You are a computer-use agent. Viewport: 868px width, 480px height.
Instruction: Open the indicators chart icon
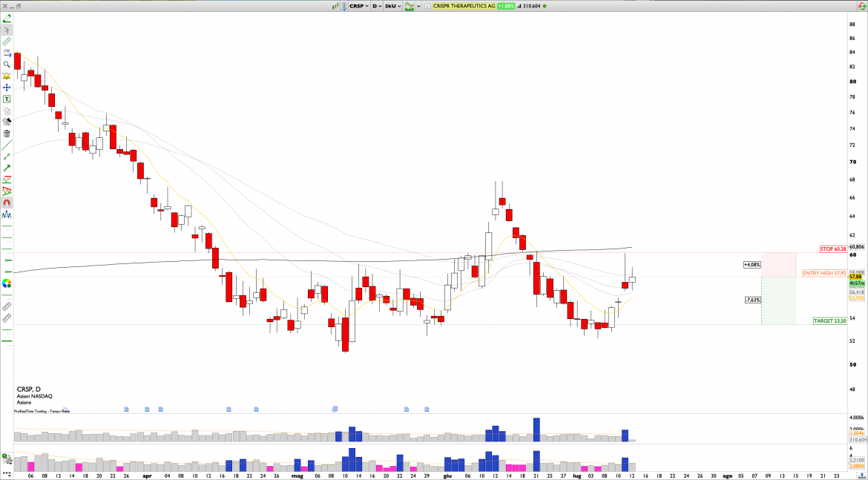(407, 6)
